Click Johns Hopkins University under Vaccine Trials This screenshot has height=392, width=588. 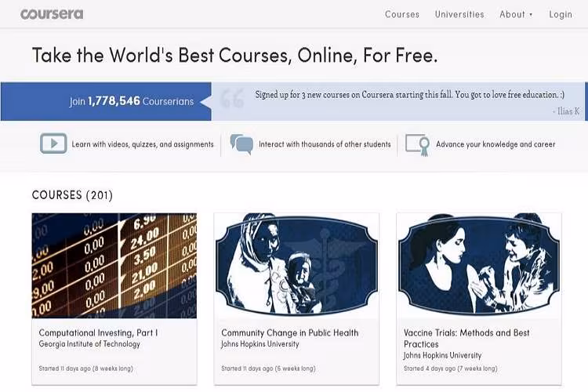click(x=442, y=355)
